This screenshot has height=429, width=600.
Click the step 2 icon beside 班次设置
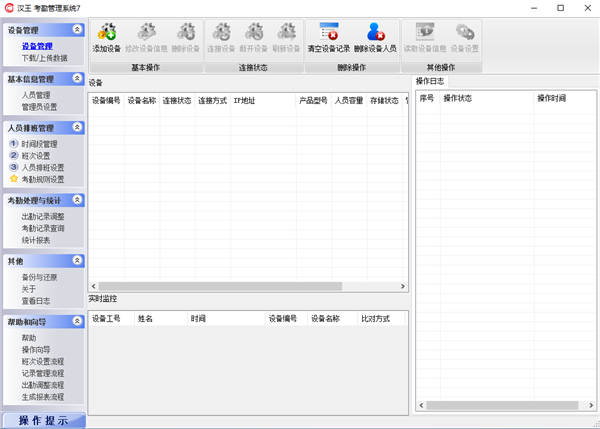pos(14,155)
